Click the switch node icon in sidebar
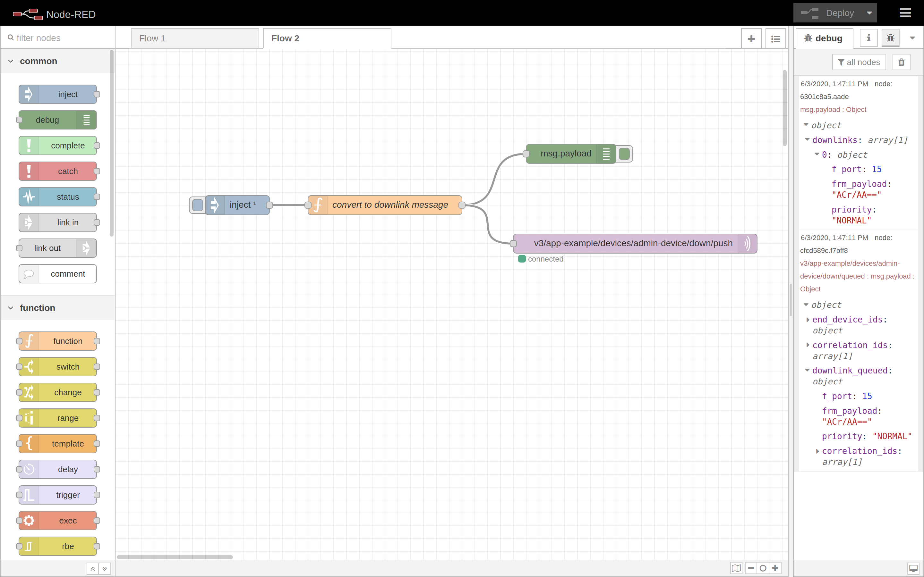The height and width of the screenshot is (577, 924). [29, 367]
